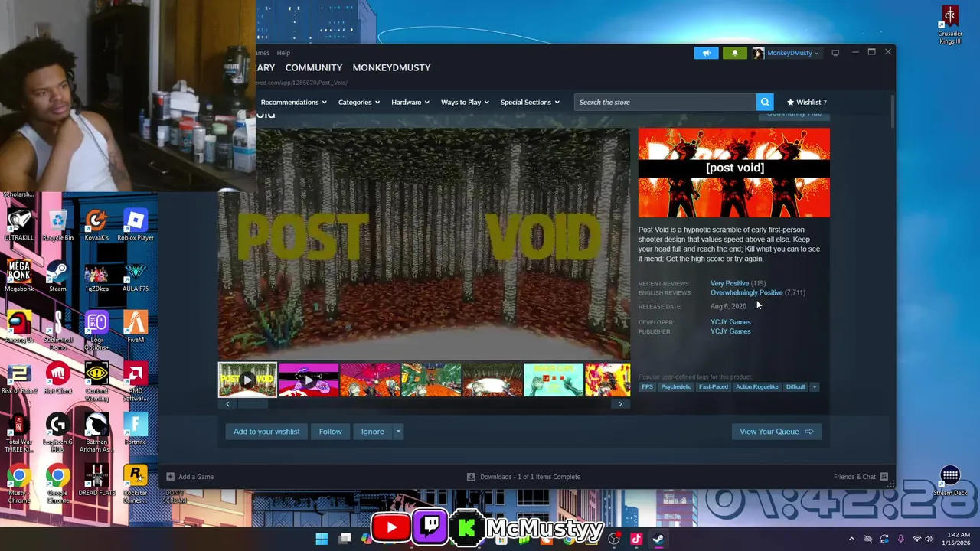Switch Steam to Big Picture mode
Image resolution: width=980 pixels, height=551 pixels.
coord(835,53)
